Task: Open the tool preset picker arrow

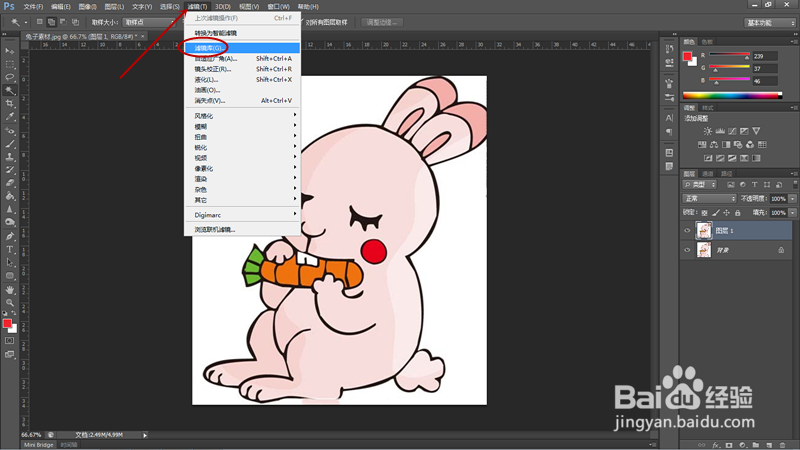Action: [26, 22]
